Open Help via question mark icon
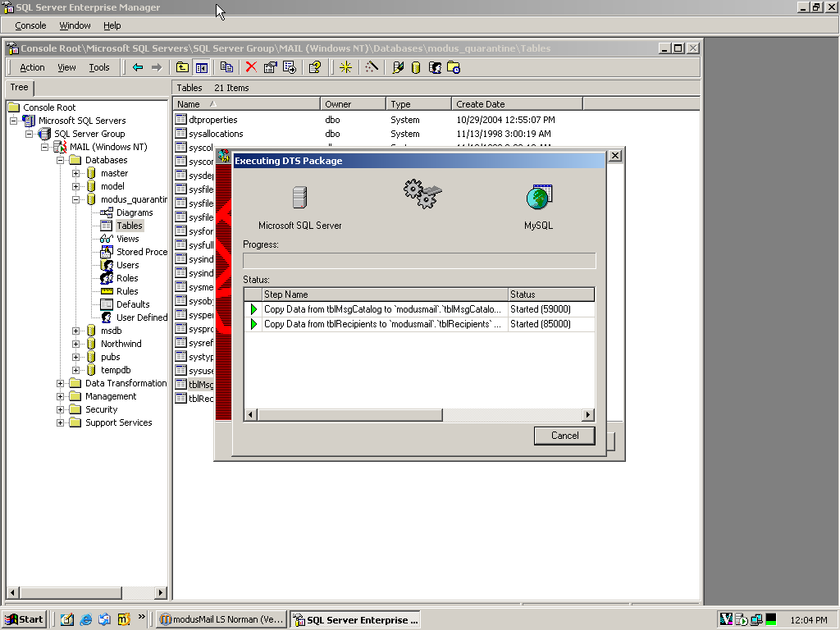Viewport: 840px width, 630px height. point(315,67)
